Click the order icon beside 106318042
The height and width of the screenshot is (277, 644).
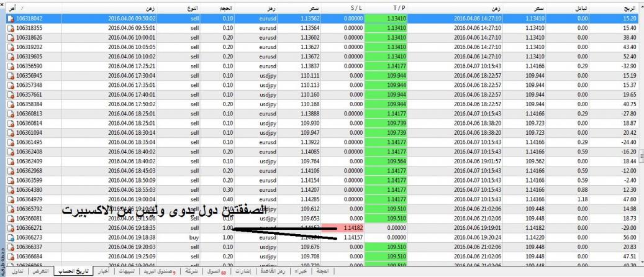click(11, 19)
